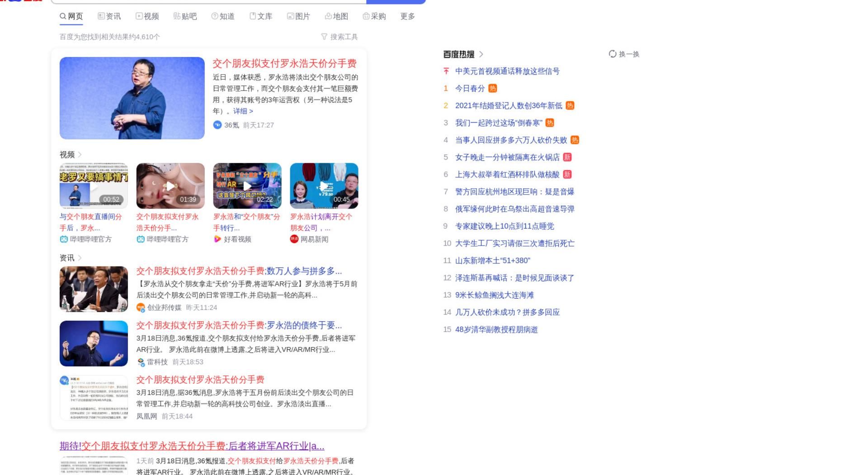Open hot search 上海大叔举着红酒杯排队做核酸
This screenshot has width=868, height=475.
507,174
